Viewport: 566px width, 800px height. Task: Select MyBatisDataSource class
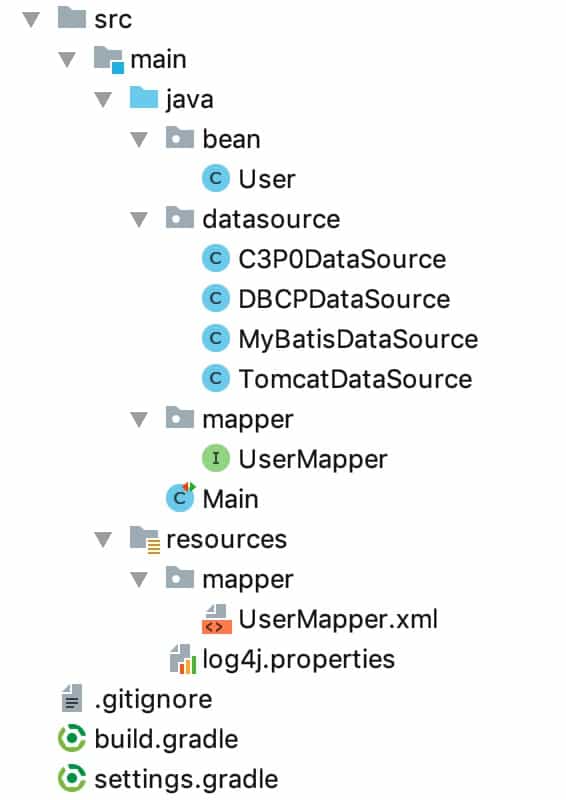[358, 339]
